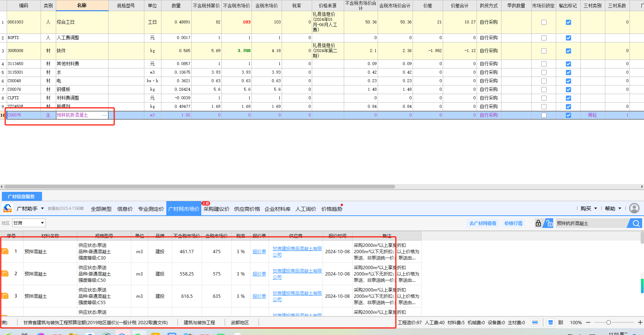Toggle 市场价锁定 checkbox for 水 row
Screen dimensions: 644x335
point(544,73)
